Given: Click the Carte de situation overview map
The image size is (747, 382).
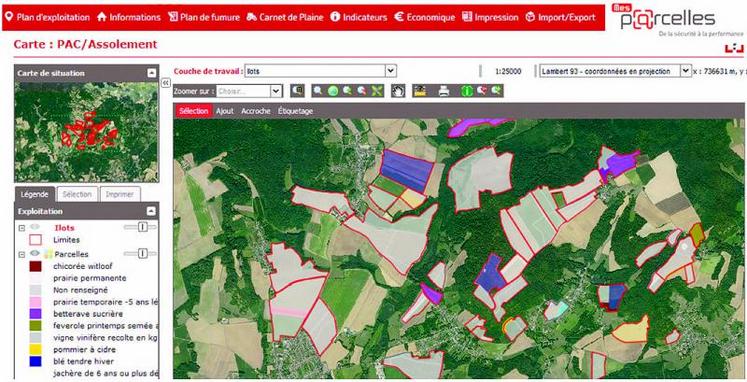Looking at the screenshot, I should coord(87,132).
